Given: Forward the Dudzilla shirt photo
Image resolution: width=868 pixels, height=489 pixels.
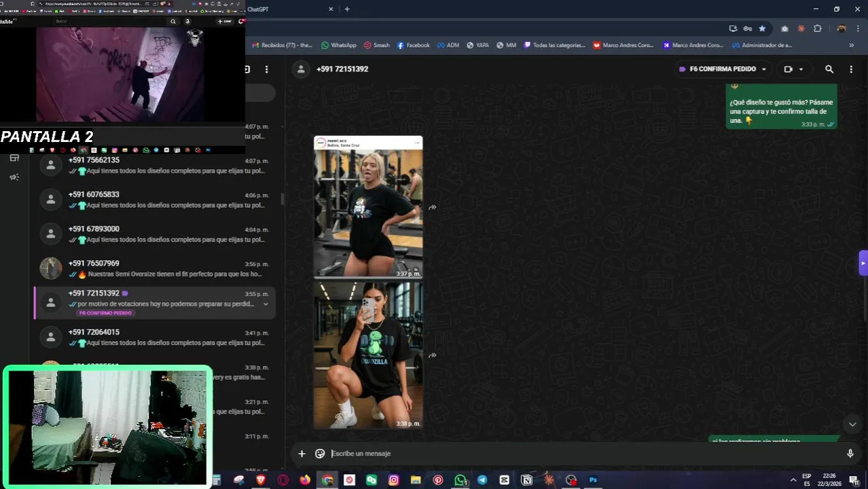Looking at the screenshot, I should [x=433, y=355].
